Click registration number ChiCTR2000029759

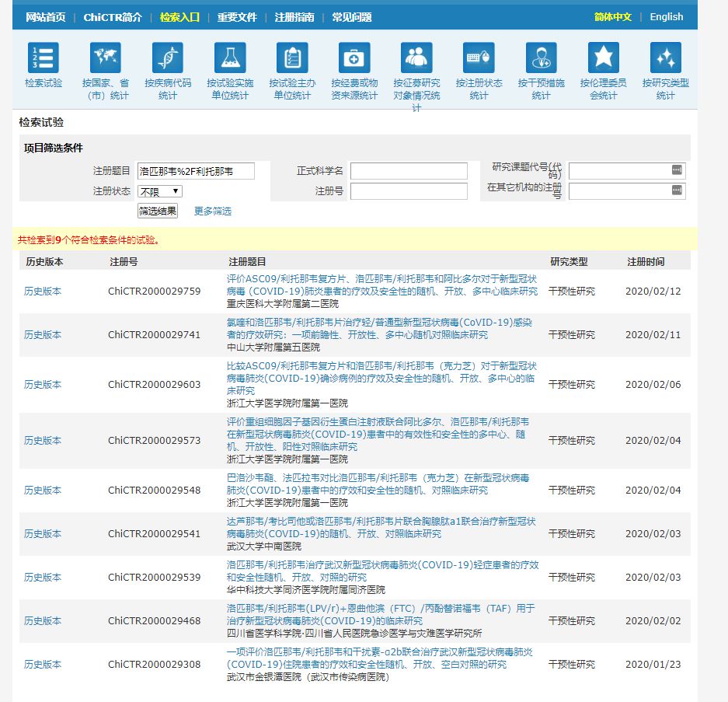(154, 292)
